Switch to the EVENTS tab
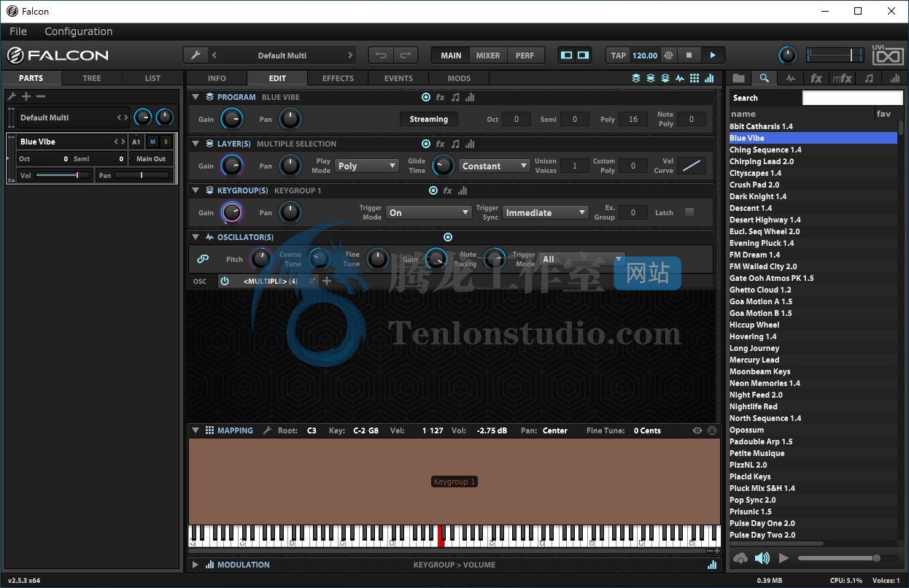Screen dimensions: 909x588 coord(398,78)
